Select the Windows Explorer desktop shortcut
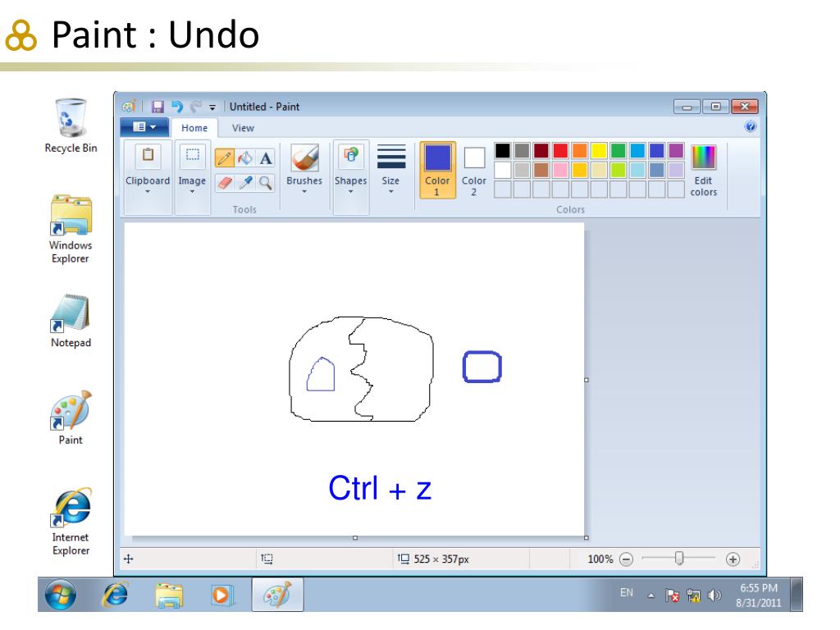 coord(71,229)
